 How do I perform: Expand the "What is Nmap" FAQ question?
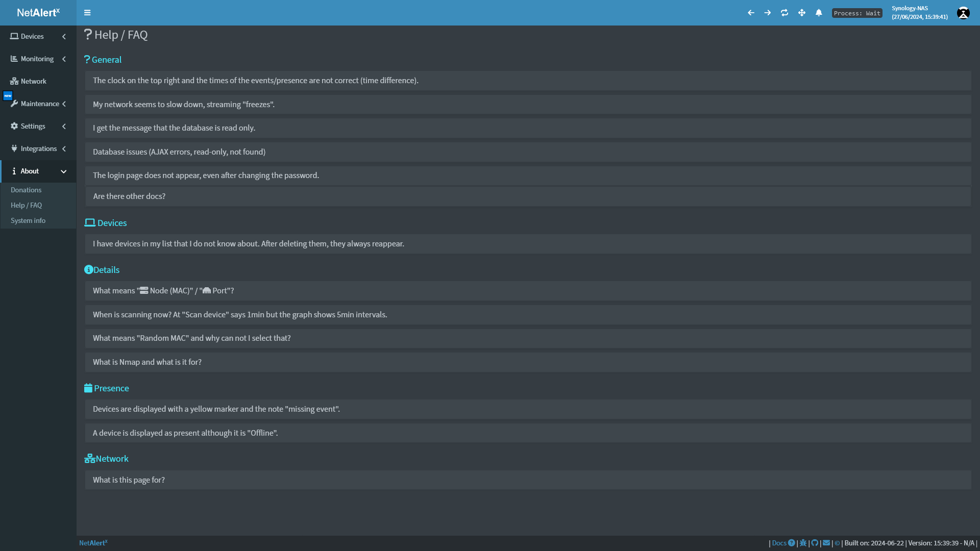coord(147,362)
